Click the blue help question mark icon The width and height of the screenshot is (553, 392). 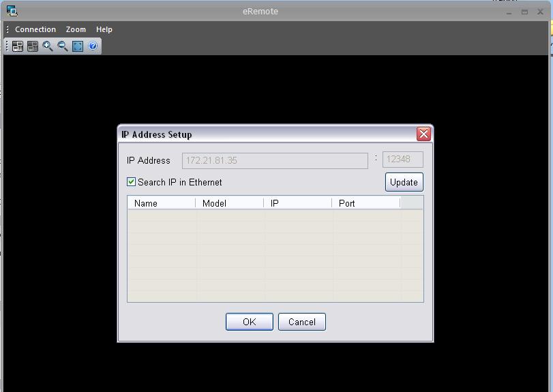coord(93,46)
